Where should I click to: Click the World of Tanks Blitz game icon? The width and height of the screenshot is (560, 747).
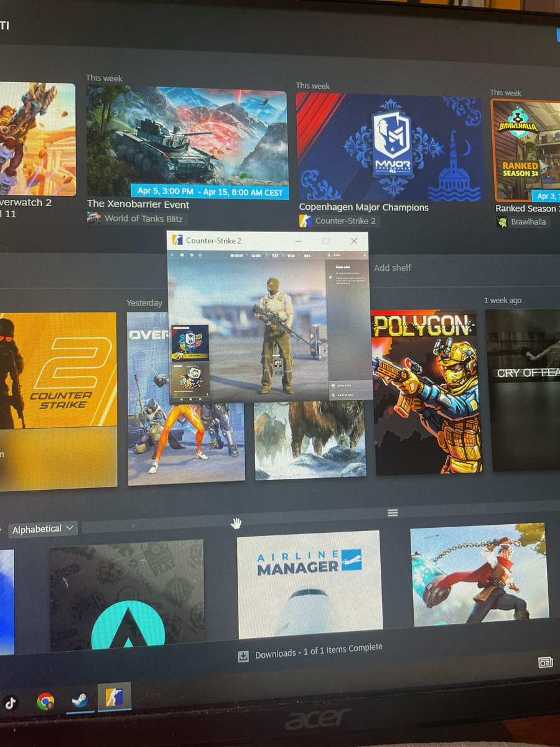coord(93,217)
